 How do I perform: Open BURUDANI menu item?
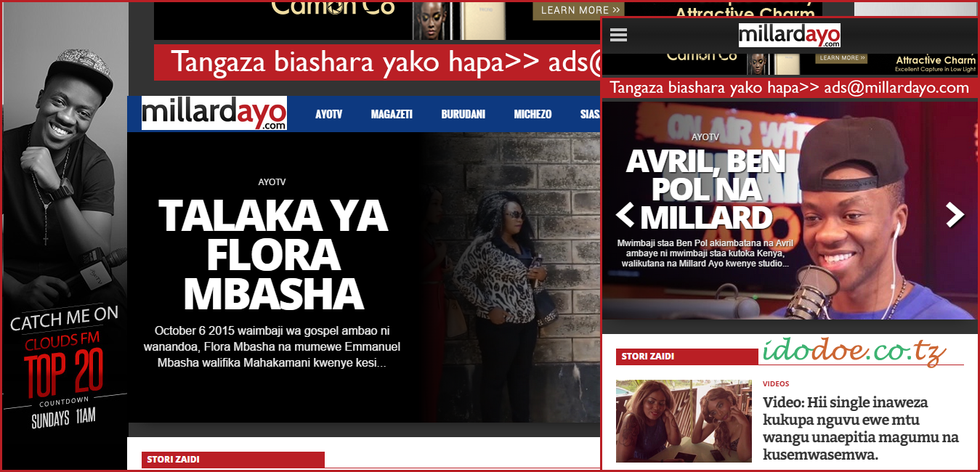point(463,114)
